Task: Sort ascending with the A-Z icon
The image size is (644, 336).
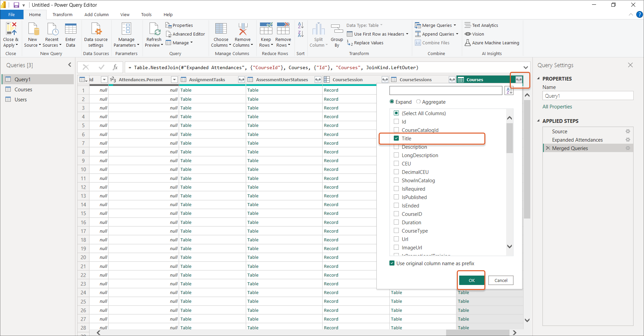Action: (301, 25)
